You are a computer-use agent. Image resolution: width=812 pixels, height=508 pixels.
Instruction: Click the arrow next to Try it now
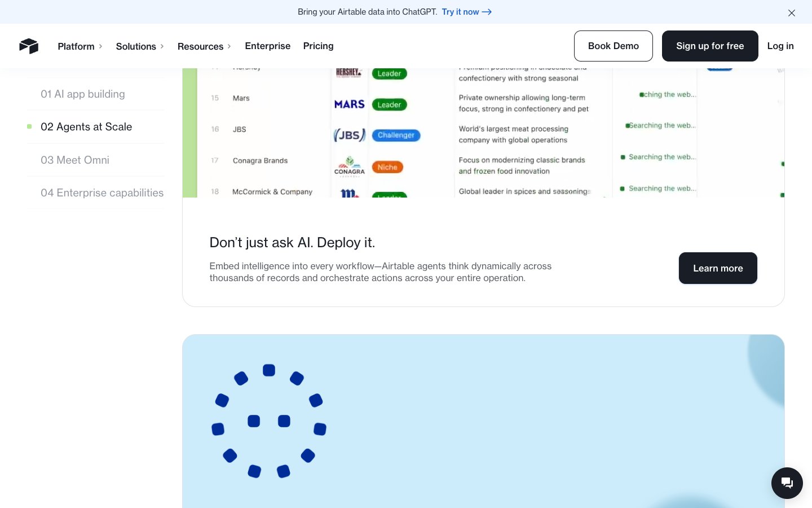487,12
